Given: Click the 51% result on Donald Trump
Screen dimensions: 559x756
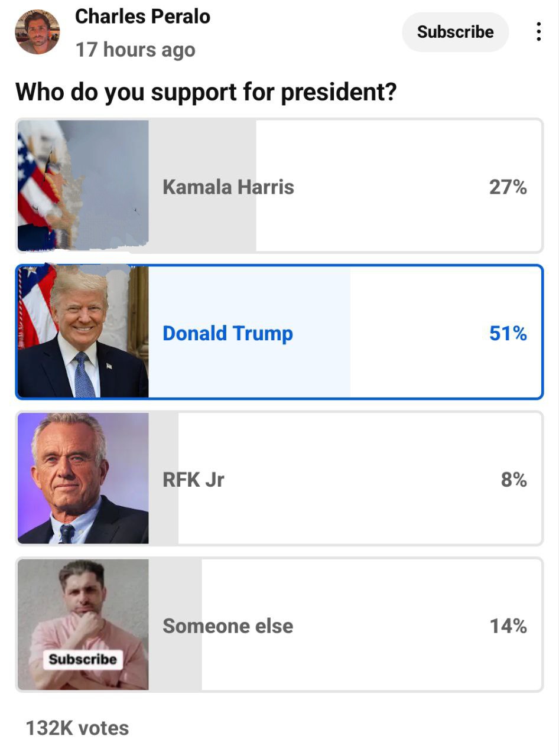Looking at the screenshot, I should click(508, 333).
